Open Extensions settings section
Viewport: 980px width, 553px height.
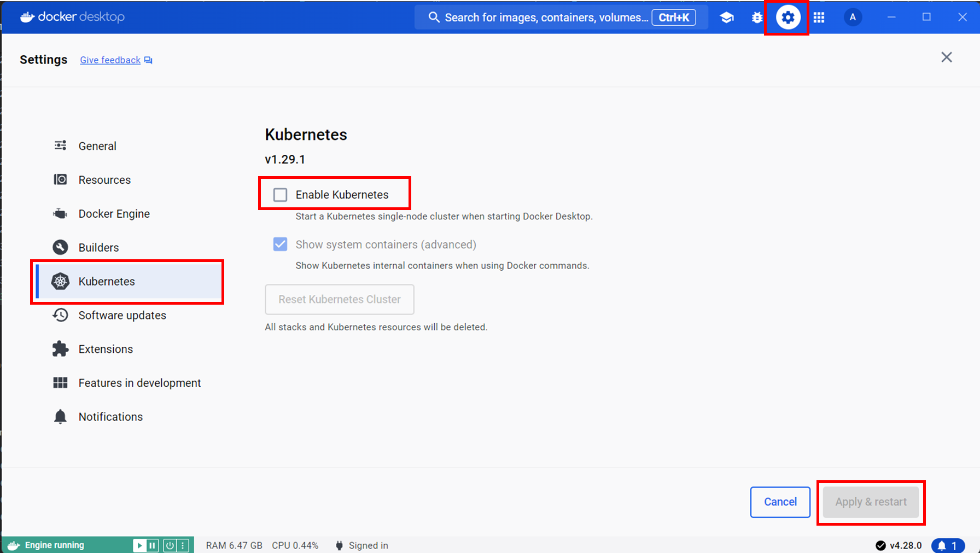click(x=129, y=349)
